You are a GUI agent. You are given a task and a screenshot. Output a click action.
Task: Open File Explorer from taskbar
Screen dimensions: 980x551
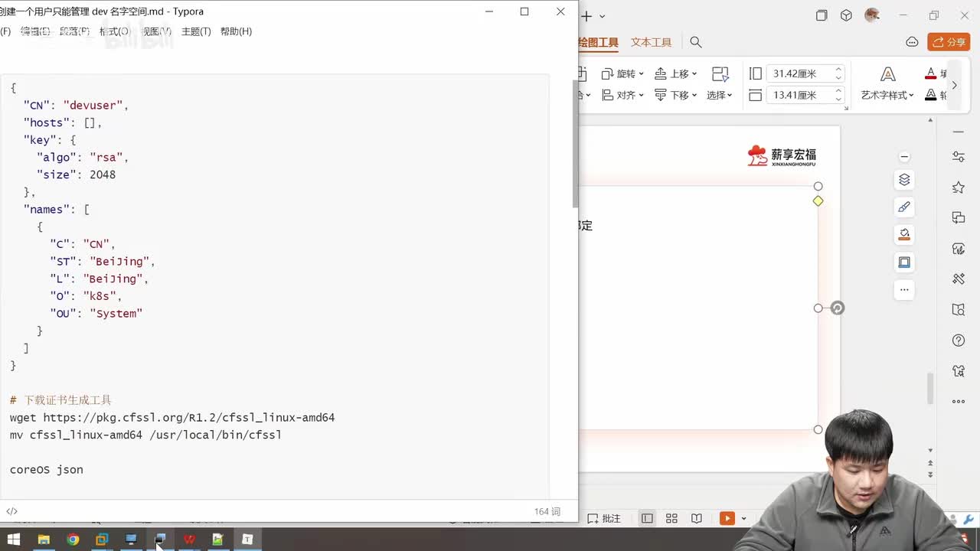click(44, 540)
